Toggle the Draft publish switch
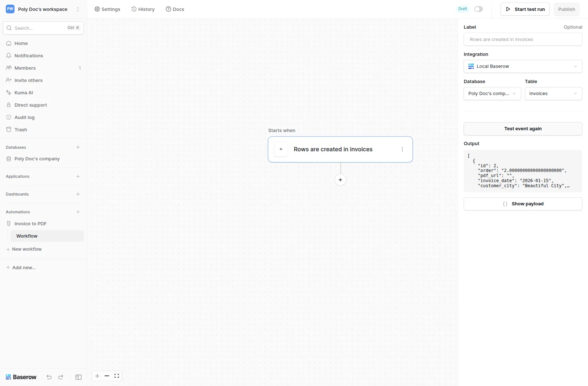The width and height of the screenshot is (588, 386). [x=479, y=9]
